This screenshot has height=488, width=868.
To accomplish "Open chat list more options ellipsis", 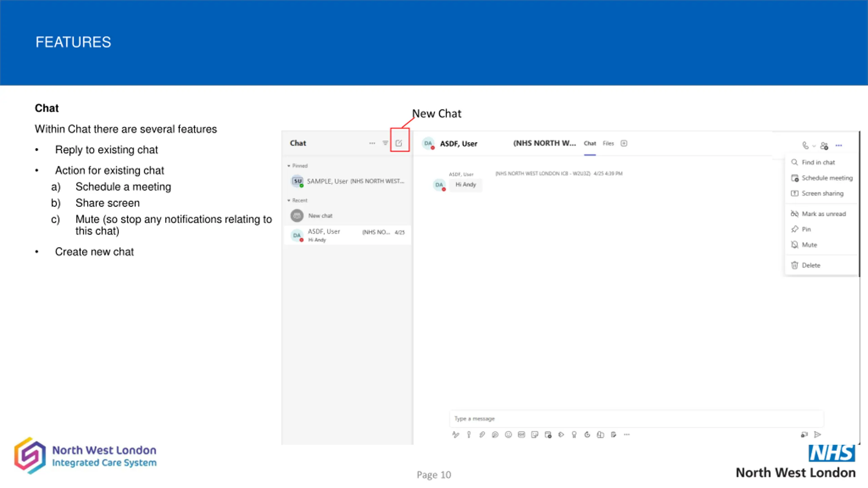I will pyautogui.click(x=372, y=143).
